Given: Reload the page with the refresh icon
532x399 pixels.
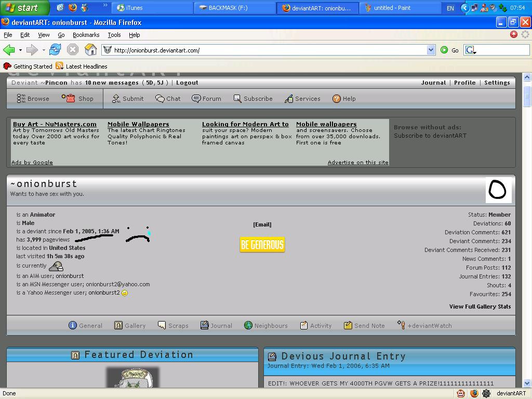Looking at the screenshot, I should 55,50.
